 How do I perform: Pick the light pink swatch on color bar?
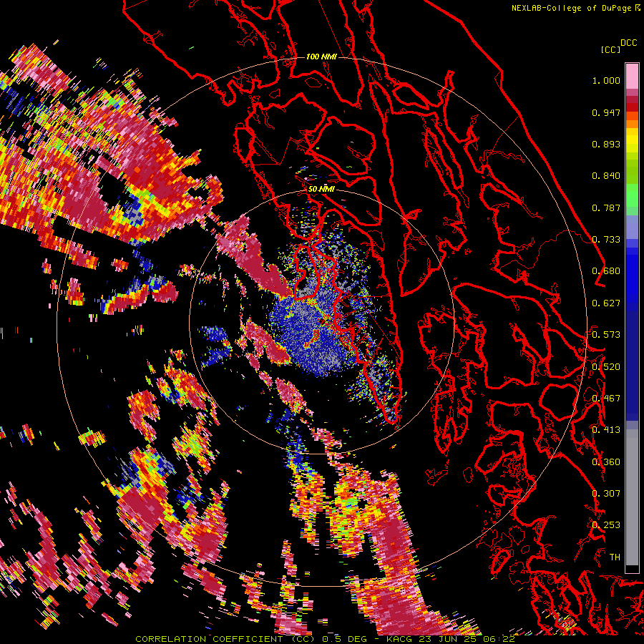tap(632, 76)
